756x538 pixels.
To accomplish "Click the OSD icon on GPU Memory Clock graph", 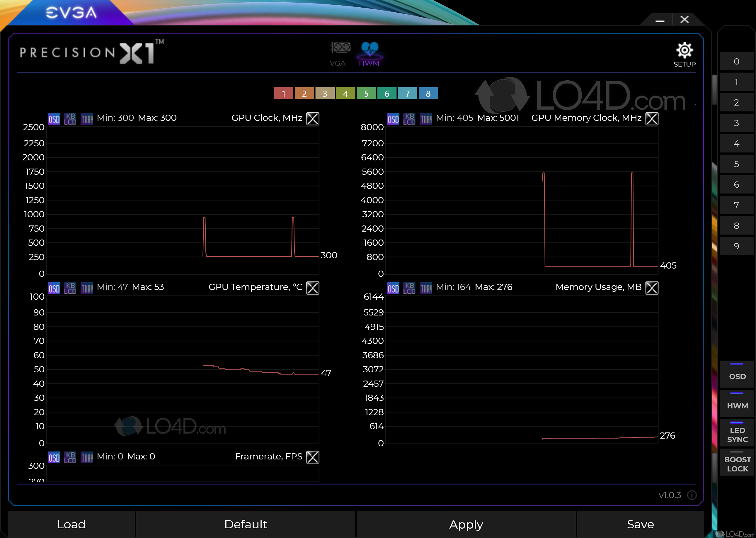I will point(393,118).
